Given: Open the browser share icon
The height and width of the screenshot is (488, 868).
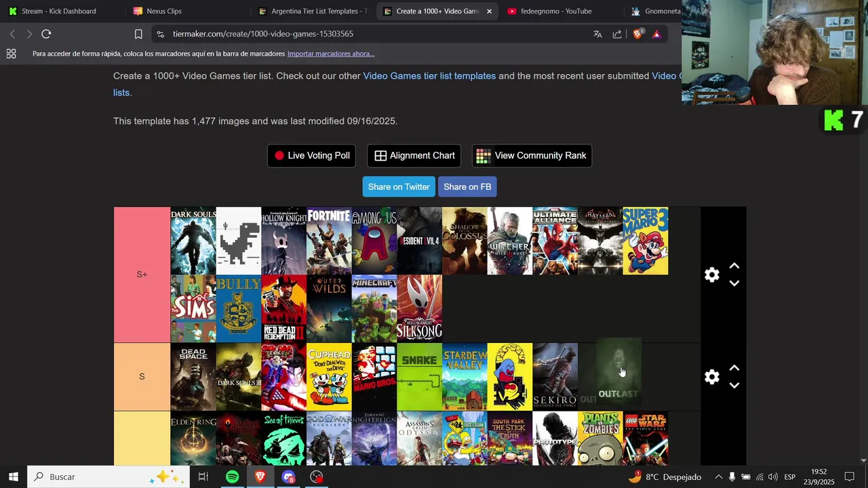Looking at the screenshot, I should coord(617,34).
